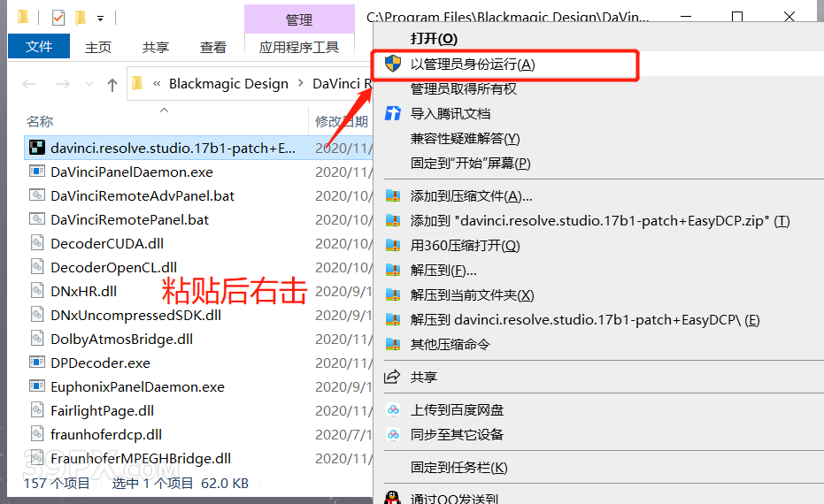Click the QQ penguin icon

(393, 498)
